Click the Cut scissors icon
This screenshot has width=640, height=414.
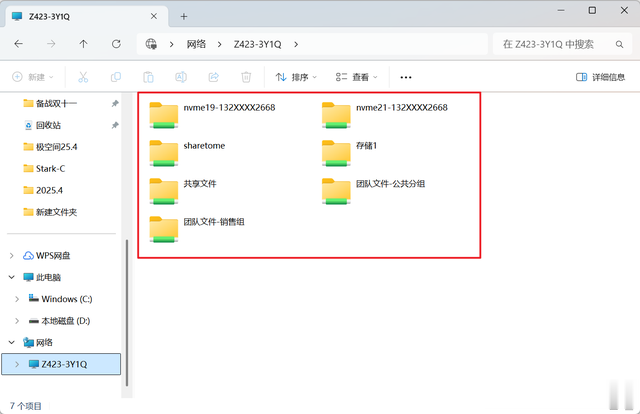(83, 77)
